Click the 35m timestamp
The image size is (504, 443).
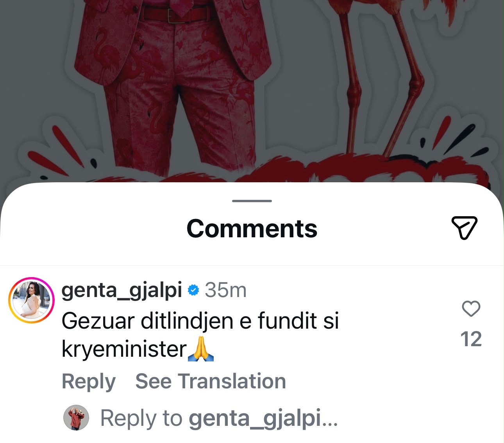[226, 290]
